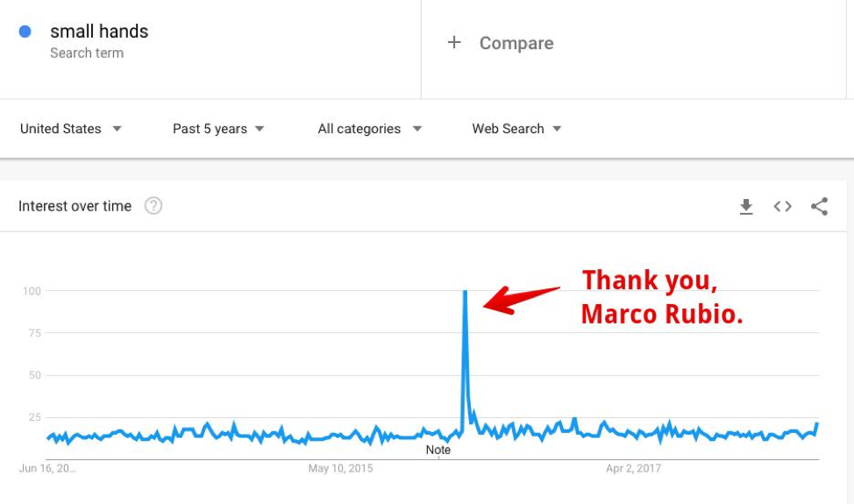This screenshot has height=504, width=854.
Task: Click the share icon
Action: pyautogui.click(x=819, y=207)
